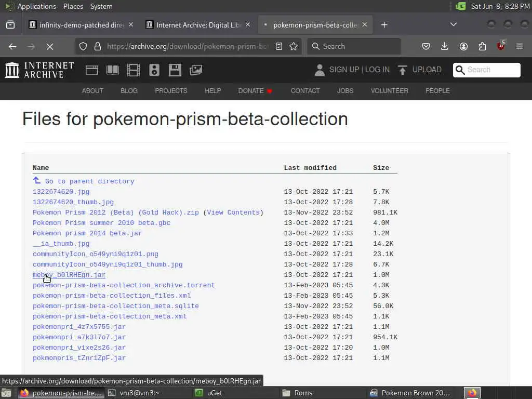532x399 pixels.
Task: Click the HELP navigation item
Action: [212, 90]
